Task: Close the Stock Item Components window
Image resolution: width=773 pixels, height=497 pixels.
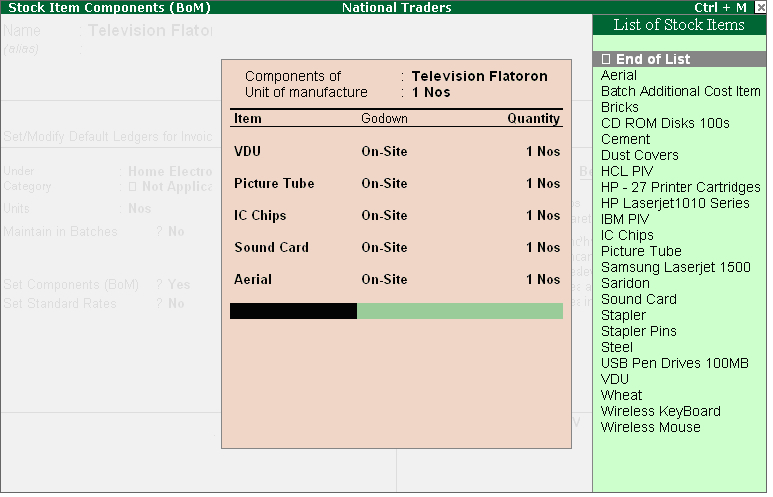Action: coord(760,7)
